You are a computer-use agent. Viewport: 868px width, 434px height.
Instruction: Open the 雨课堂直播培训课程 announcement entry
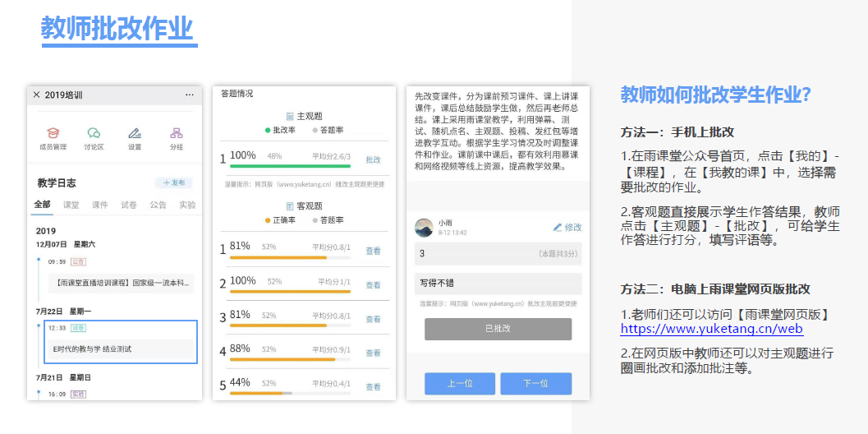click(122, 284)
